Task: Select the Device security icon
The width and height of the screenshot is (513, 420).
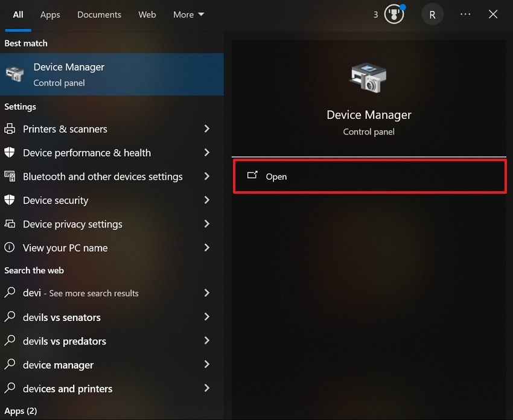Action: 10,200
